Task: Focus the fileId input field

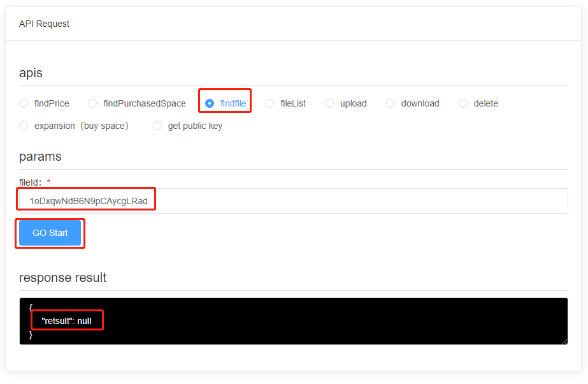Action: pyautogui.click(x=294, y=201)
